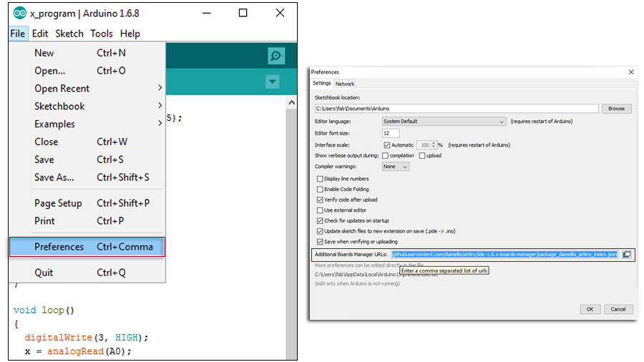Open the Tools menu
This screenshot has height=362, width=644.
coord(102,34)
